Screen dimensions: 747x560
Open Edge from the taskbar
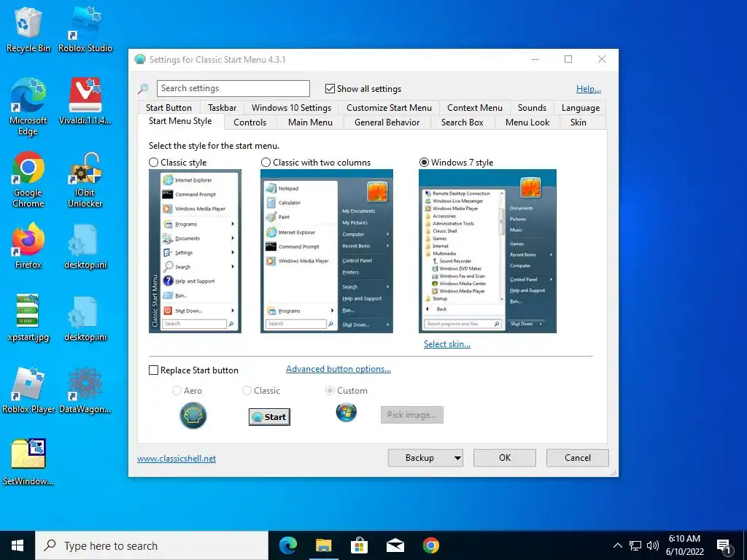coord(287,545)
